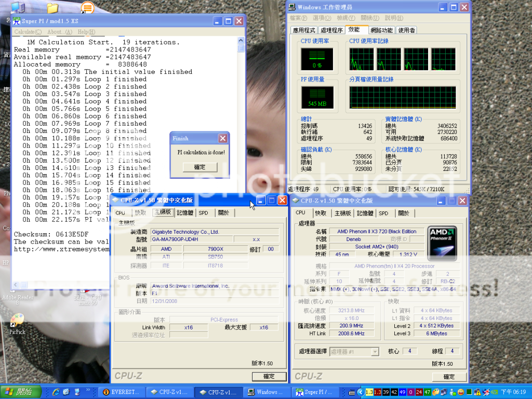Click the AMD Phenom II logo in CPU-Z
The height and width of the screenshot is (399, 532).
(x=442, y=243)
